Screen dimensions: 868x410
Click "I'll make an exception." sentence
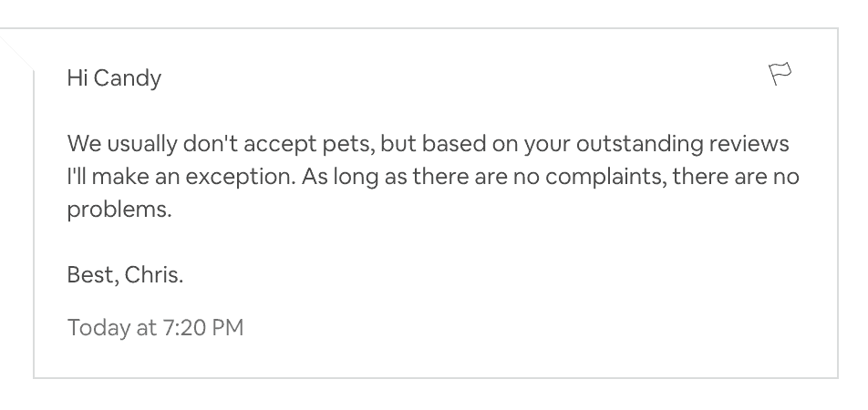click(x=181, y=177)
